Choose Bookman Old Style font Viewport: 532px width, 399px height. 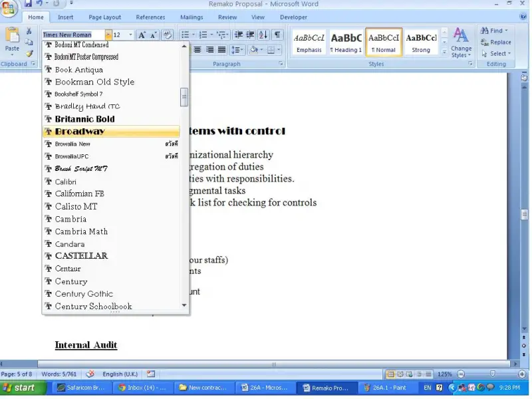(x=111, y=82)
